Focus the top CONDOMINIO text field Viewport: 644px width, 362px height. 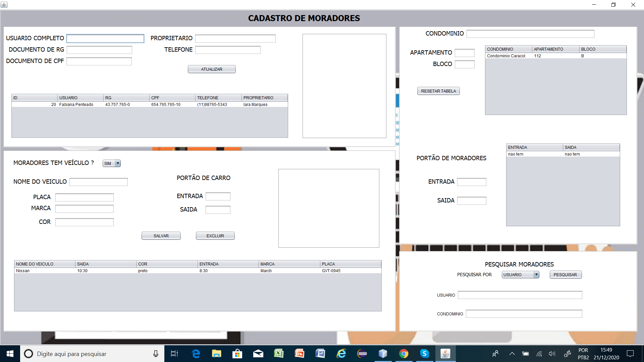(530, 34)
